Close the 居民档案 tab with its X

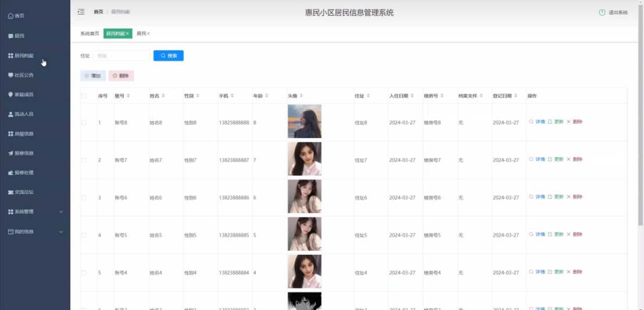(x=127, y=34)
